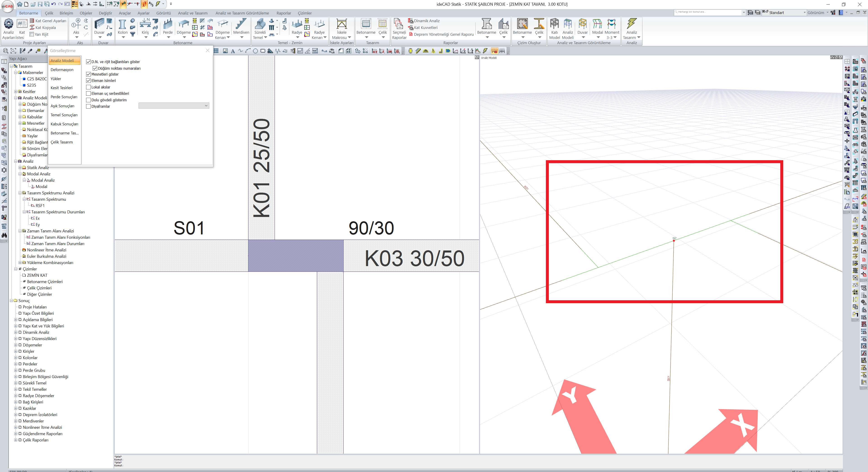
Task: Click the Radye foundation tool
Action: click(297, 28)
